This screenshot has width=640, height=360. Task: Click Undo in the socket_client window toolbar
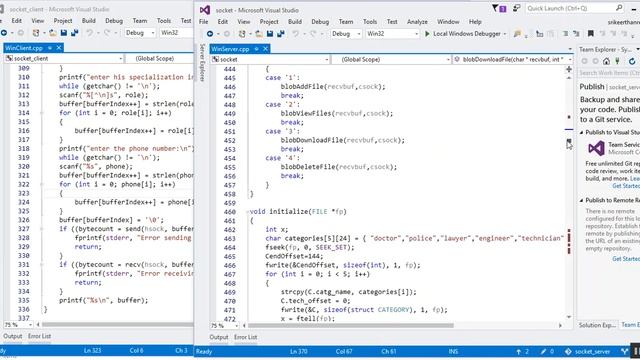pos(89,33)
